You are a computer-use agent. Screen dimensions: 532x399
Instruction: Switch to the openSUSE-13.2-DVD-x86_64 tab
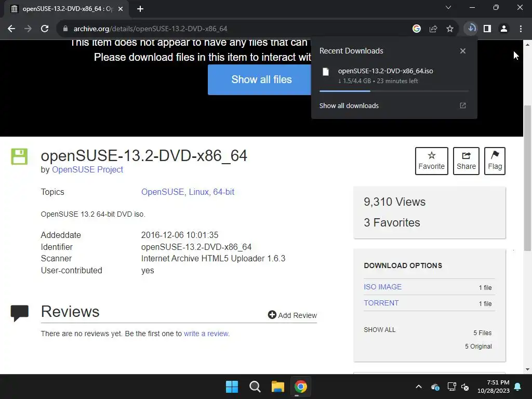(x=67, y=9)
